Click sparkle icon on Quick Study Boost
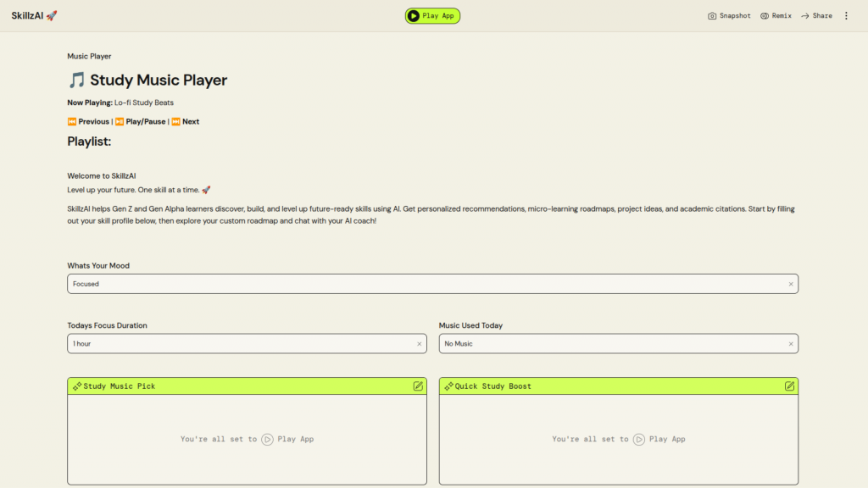 (x=448, y=386)
